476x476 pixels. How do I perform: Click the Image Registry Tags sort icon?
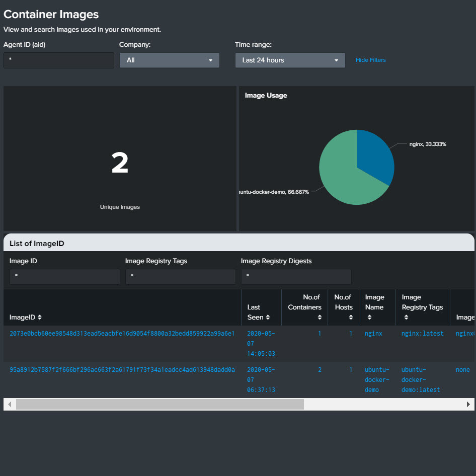[x=406, y=318]
